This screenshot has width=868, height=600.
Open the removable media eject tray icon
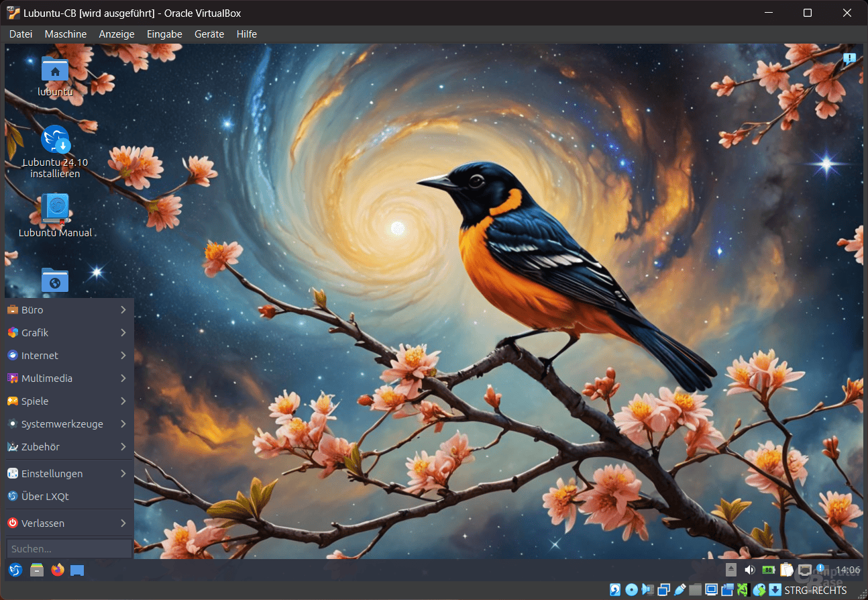pyautogui.click(x=731, y=569)
